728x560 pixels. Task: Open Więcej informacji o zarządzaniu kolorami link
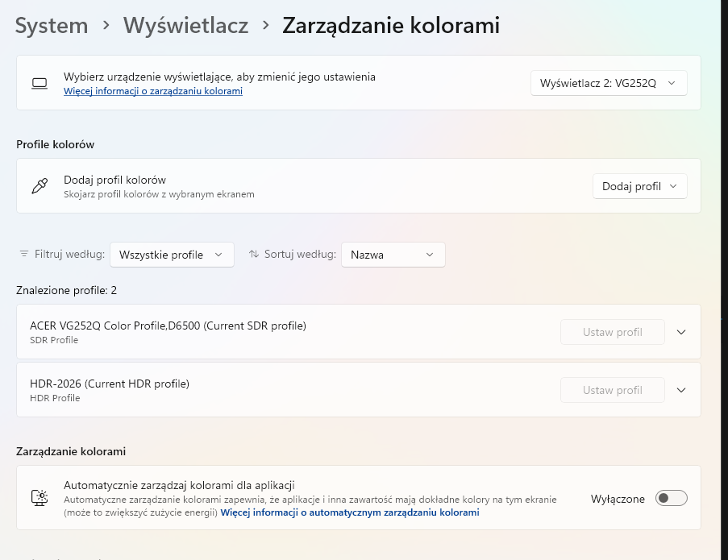[153, 92]
